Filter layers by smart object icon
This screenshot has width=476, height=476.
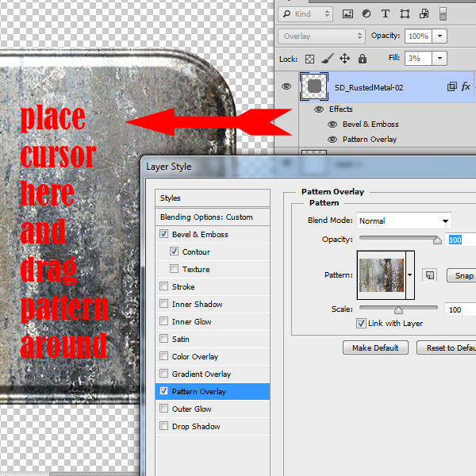tap(424, 14)
